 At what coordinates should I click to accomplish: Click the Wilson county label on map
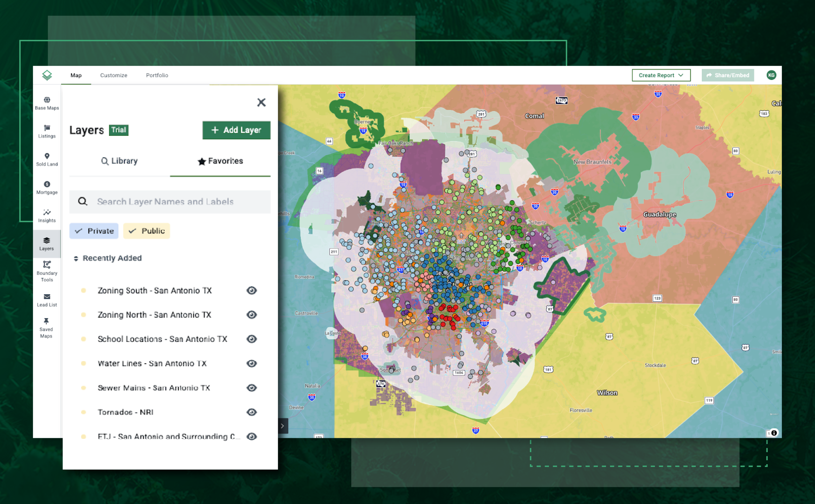point(607,393)
